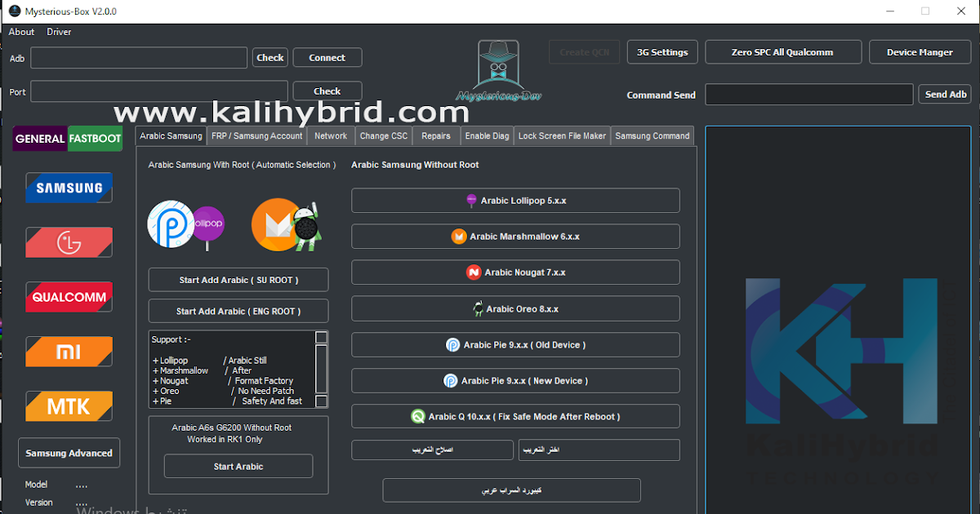The image size is (980, 514).
Task: Run Arabic Oreo 8.x.x patch
Action: [515, 308]
